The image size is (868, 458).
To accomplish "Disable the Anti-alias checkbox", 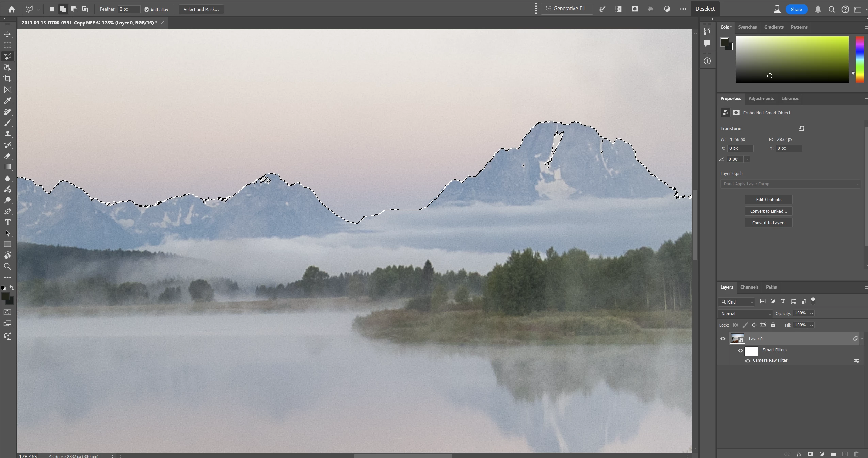I will tap(147, 10).
